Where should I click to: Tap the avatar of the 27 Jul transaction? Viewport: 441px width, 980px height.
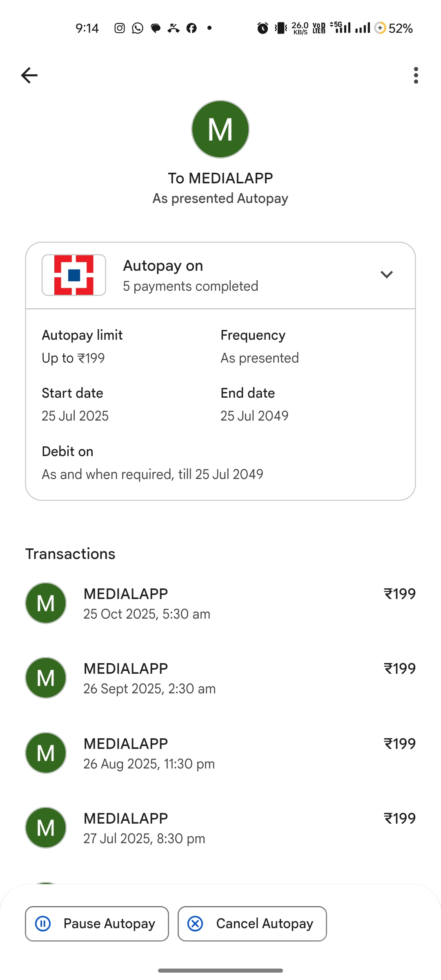point(46,828)
